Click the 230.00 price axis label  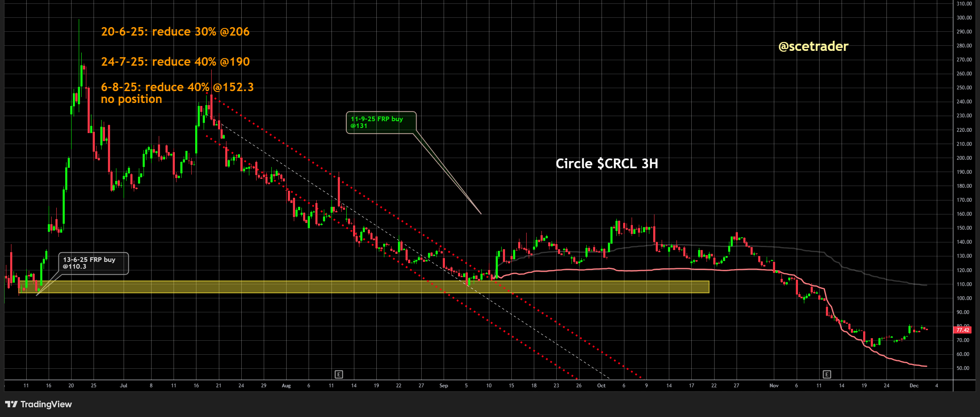pos(964,116)
